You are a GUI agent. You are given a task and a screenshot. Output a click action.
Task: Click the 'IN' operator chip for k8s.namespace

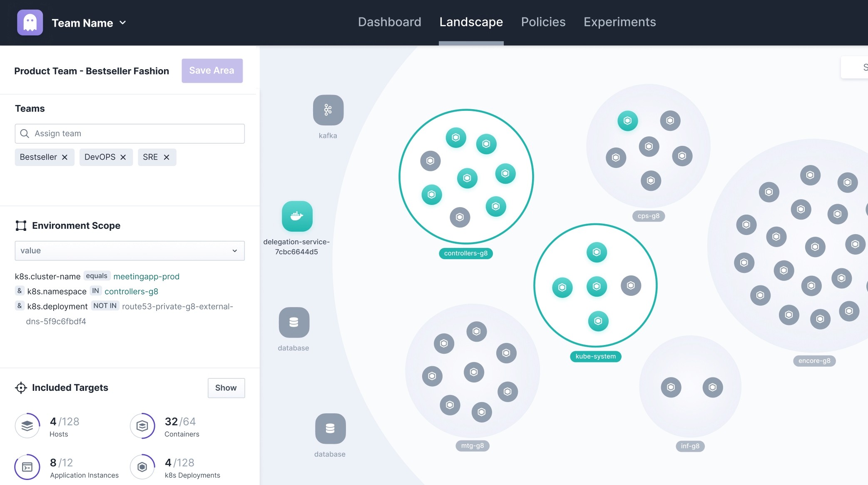pos(96,291)
